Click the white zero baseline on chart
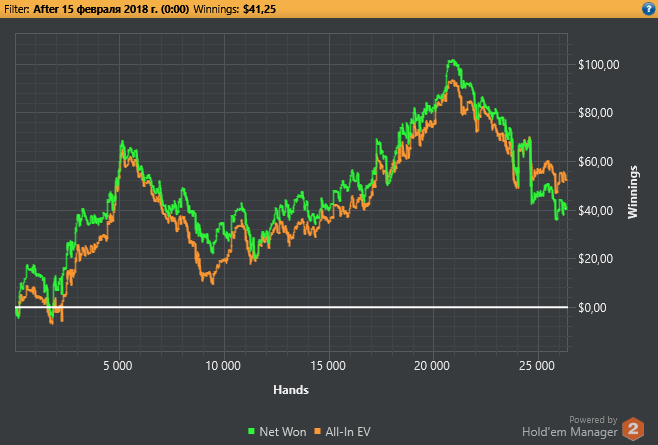658x445 pixels. (x=292, y=307)
